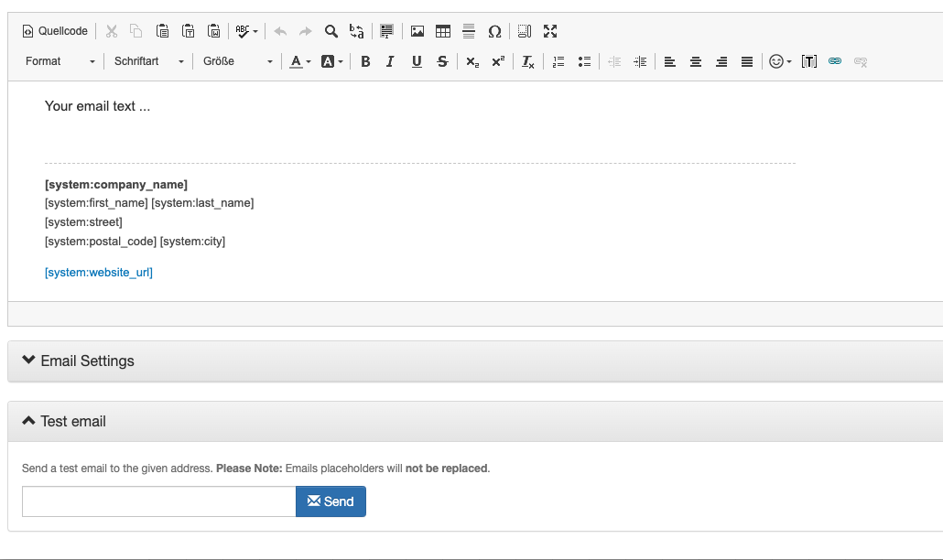Viewport: 943px width, 560px height.
Task: Insert an image via picture icon
Action: click(x=417, y=31)
